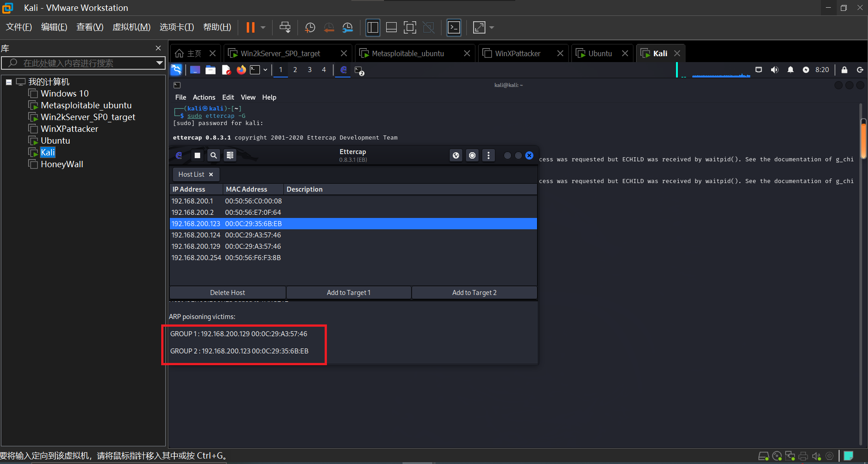Close the 库 library panel
Viewport: 868px width, 464px height.
158,48
